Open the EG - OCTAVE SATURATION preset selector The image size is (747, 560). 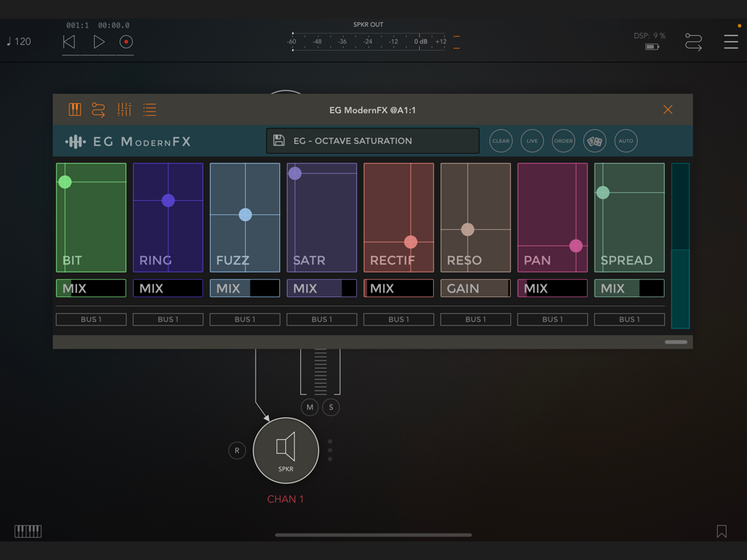coord(373,141)
